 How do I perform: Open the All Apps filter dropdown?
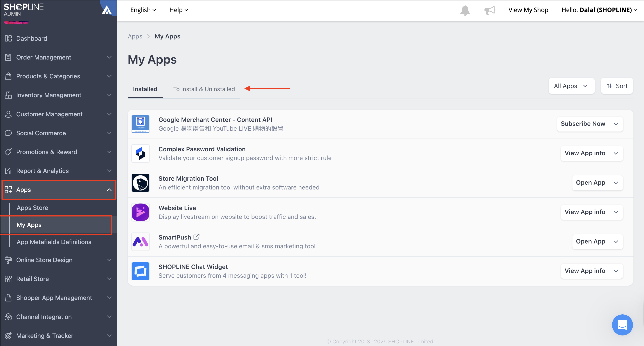point(571,86)
